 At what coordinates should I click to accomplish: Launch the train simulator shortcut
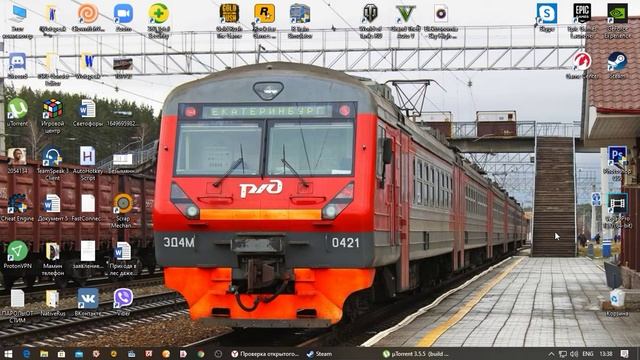(x=300, y=14)
